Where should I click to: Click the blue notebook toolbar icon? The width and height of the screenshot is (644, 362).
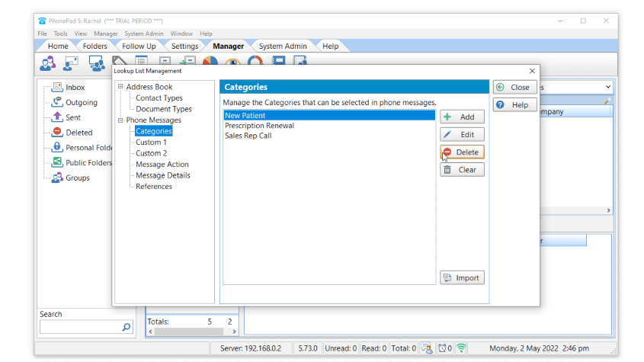[278, 60]
